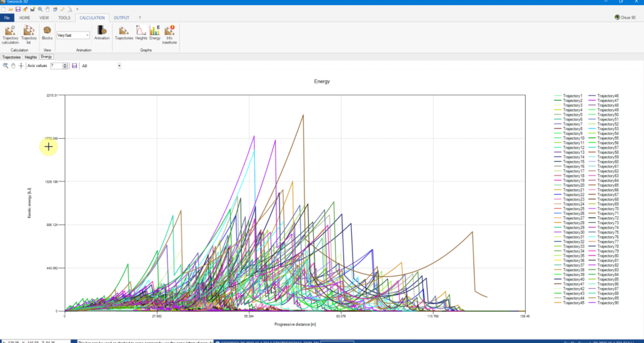Increase Axis values with spinner arrow
This screenshot has width=644, height=343.
pos(65,64)
